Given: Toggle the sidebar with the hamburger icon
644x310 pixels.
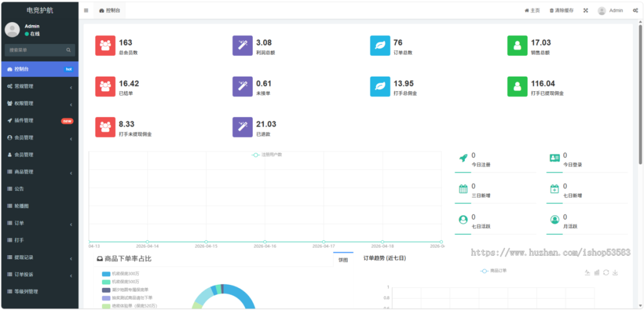Looking at the screenshot, I should [x=86, y=11].
